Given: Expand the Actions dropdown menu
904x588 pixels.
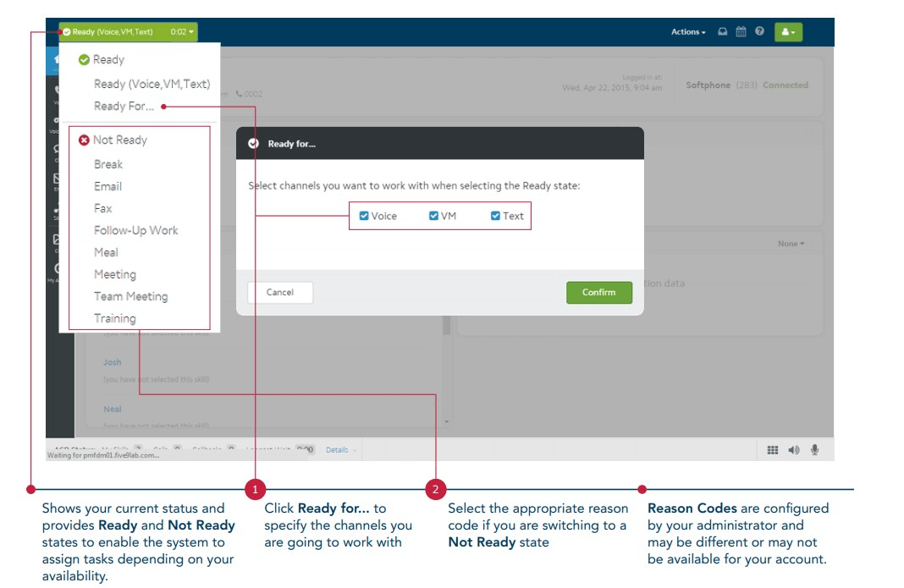Looking at the screenshot, I should 688,32.
